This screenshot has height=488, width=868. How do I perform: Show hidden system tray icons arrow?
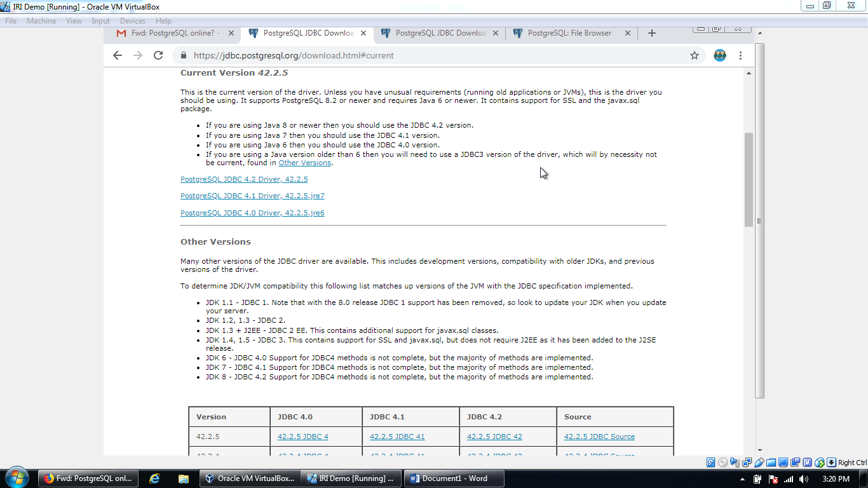[742, 480]
